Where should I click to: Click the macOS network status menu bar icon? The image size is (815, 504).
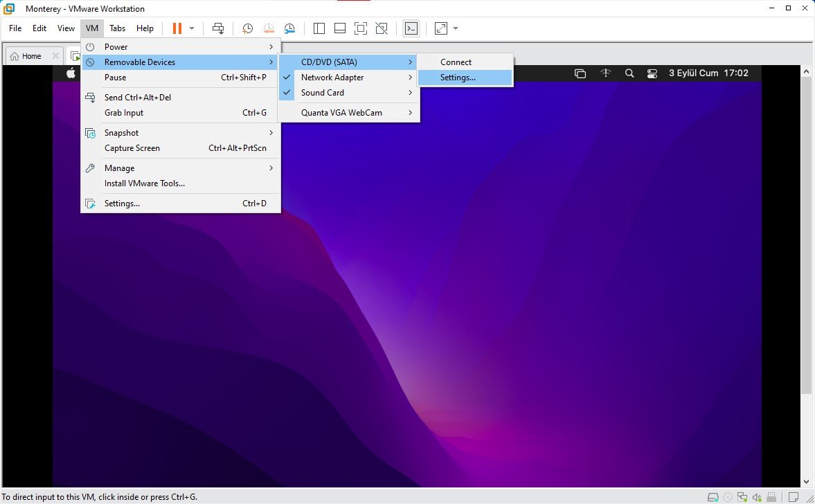(x=605, y=73)
